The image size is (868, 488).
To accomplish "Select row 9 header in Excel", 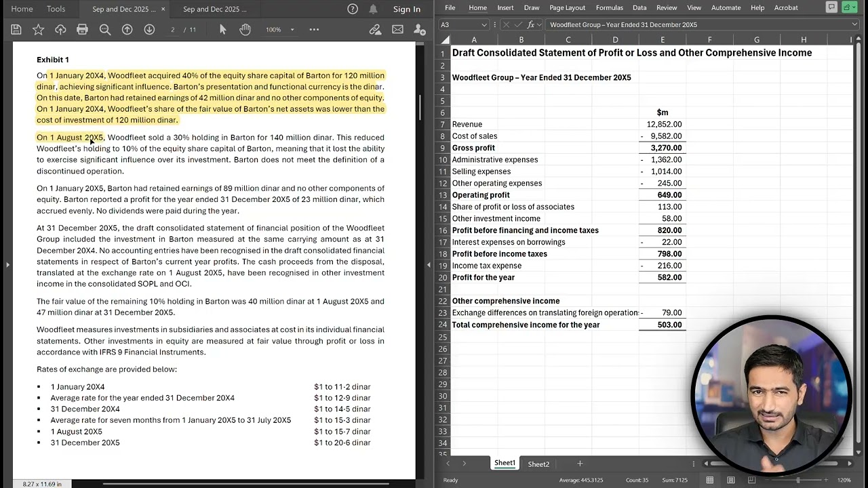I will click(x=442, y=148).
